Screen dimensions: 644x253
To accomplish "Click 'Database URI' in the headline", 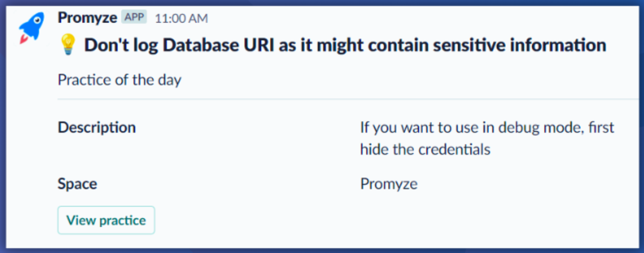I will click(x=218, y=45).
